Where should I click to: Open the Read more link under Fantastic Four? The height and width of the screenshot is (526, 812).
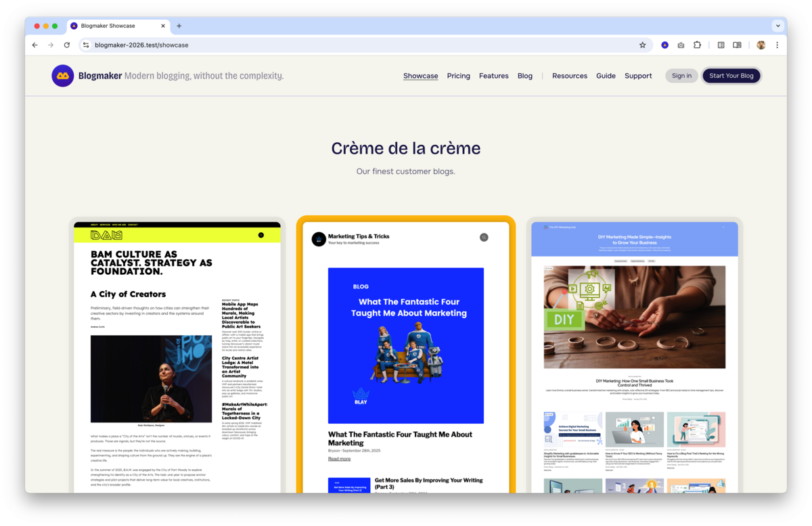pyautogui.click(x=338, y=458)
